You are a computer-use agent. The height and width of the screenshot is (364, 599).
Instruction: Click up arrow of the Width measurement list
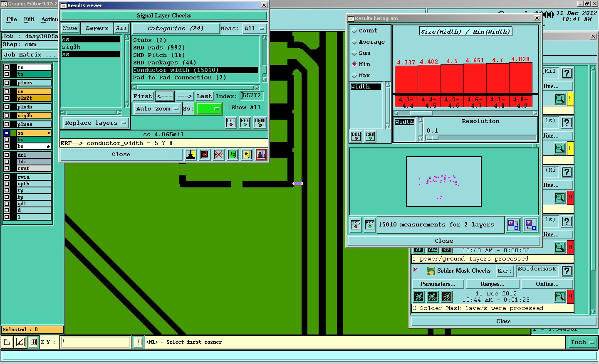coord(388,85)
